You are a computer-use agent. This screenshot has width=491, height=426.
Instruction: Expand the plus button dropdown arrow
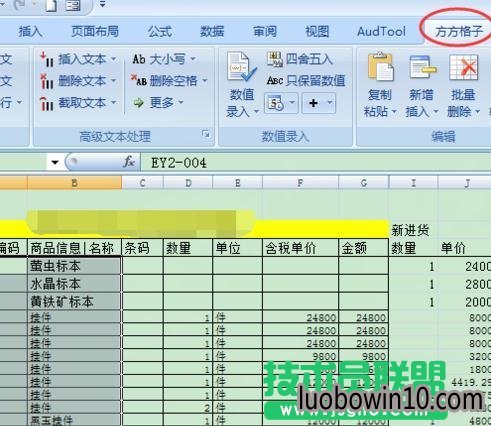330,102
